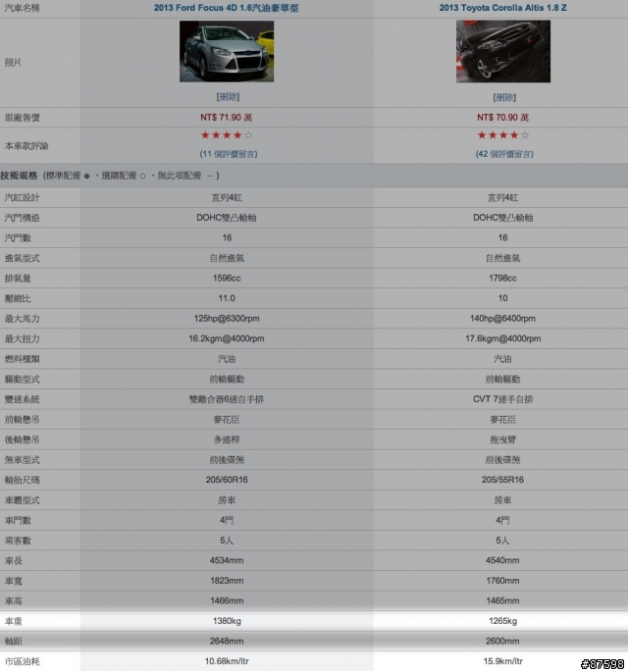Select the NT$ 70.90 price text
Screen dimensions: 628x672
click(502, 118)
